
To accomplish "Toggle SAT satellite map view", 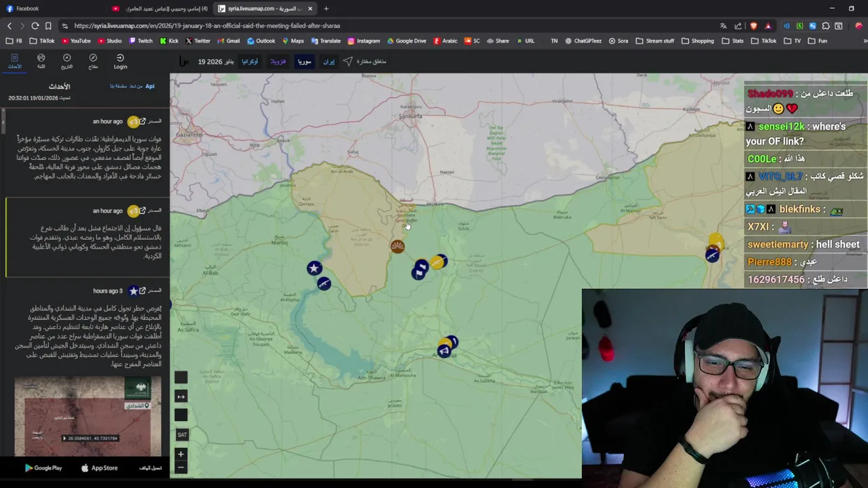I will click(x=182, y=434).
